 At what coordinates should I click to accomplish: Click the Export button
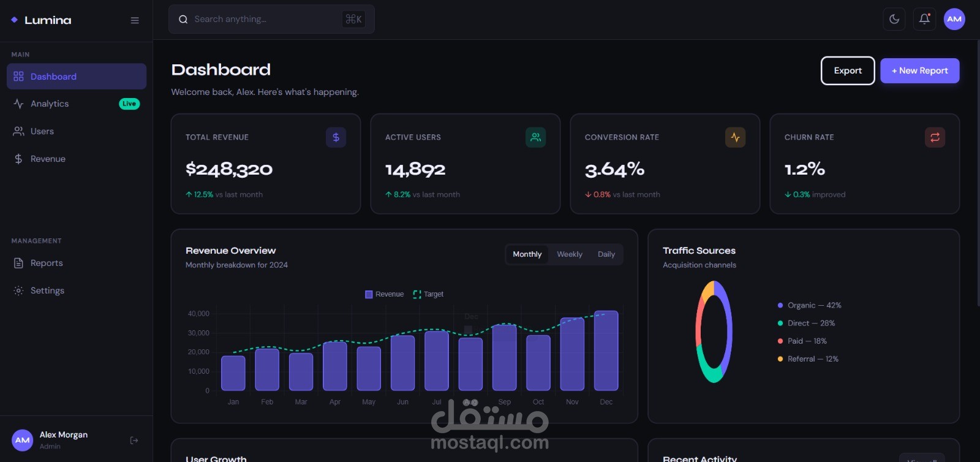(848, 70)
